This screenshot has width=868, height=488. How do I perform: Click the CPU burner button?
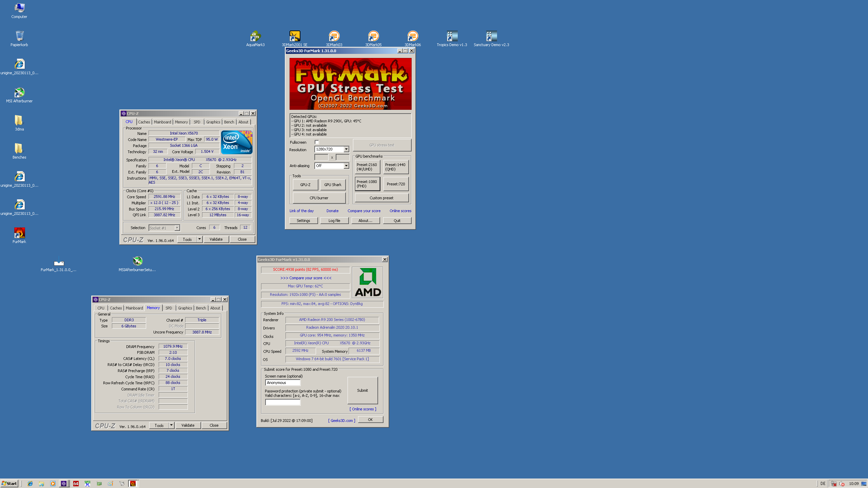point(319,198)
